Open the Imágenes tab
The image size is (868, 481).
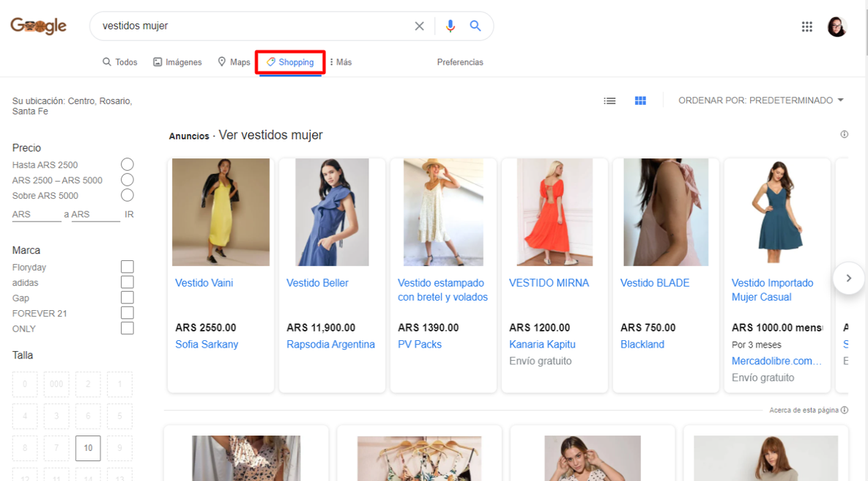(177, 62)
